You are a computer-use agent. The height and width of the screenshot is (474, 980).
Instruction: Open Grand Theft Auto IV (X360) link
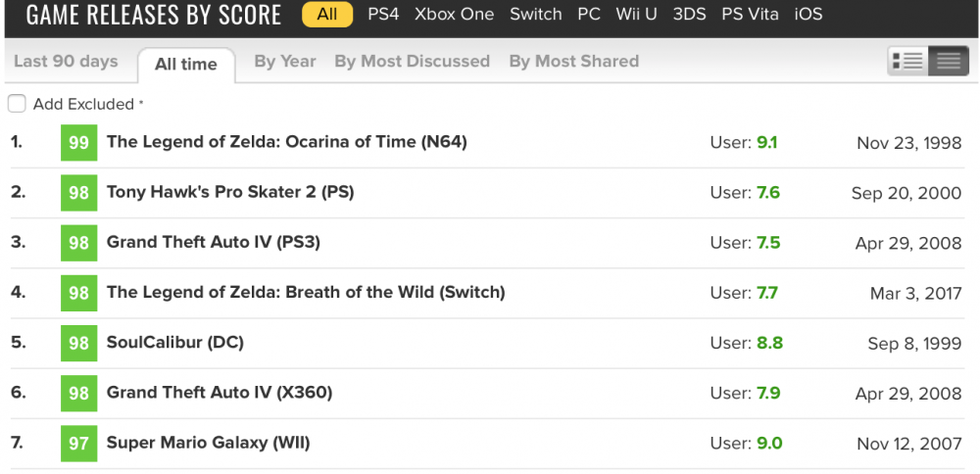220,393
